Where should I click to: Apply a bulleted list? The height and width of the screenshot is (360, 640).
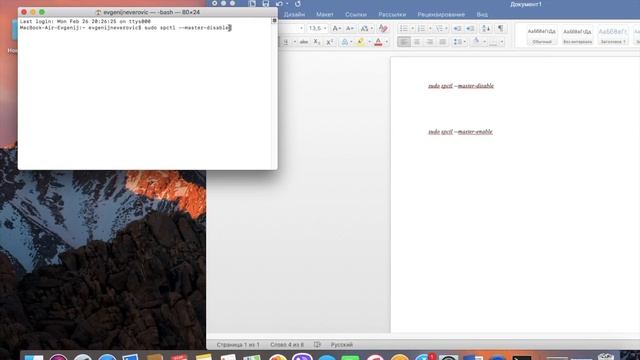coord(403,28)
